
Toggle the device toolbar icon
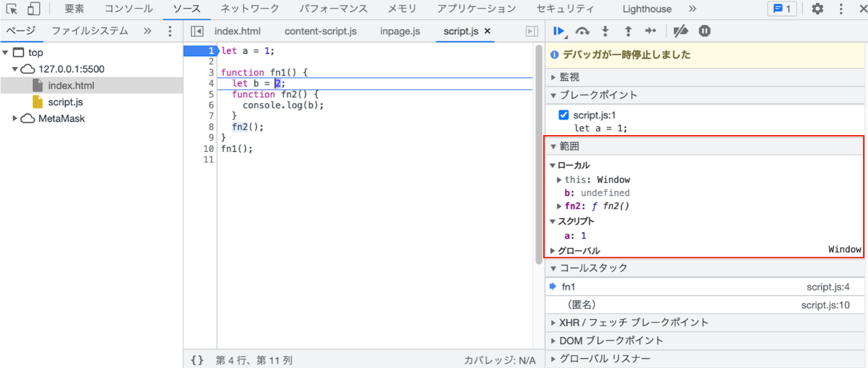(33, 9)
